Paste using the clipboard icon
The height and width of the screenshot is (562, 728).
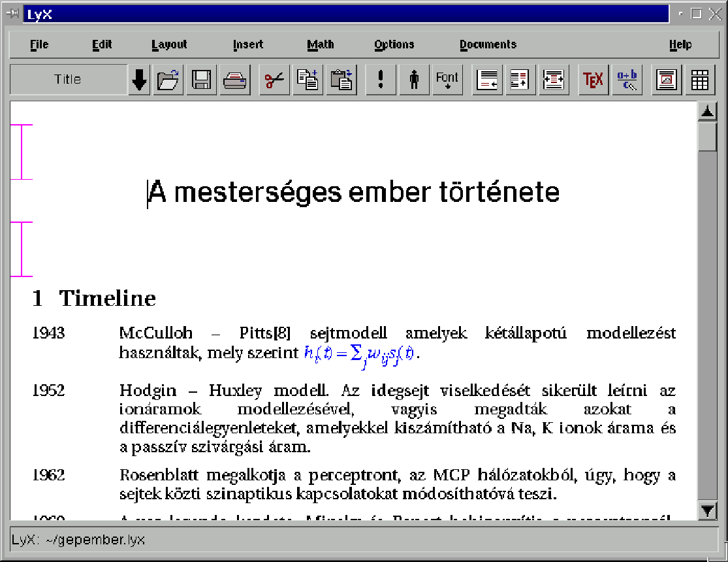341,80
